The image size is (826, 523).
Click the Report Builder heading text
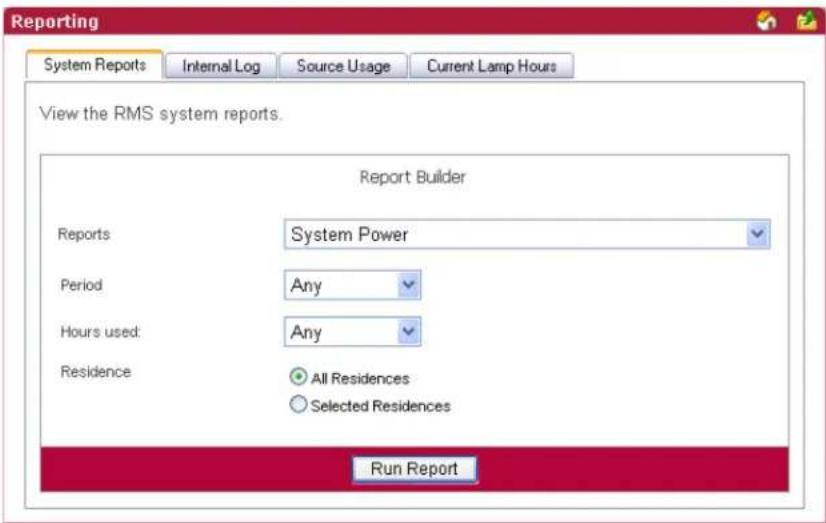[412, 177]
